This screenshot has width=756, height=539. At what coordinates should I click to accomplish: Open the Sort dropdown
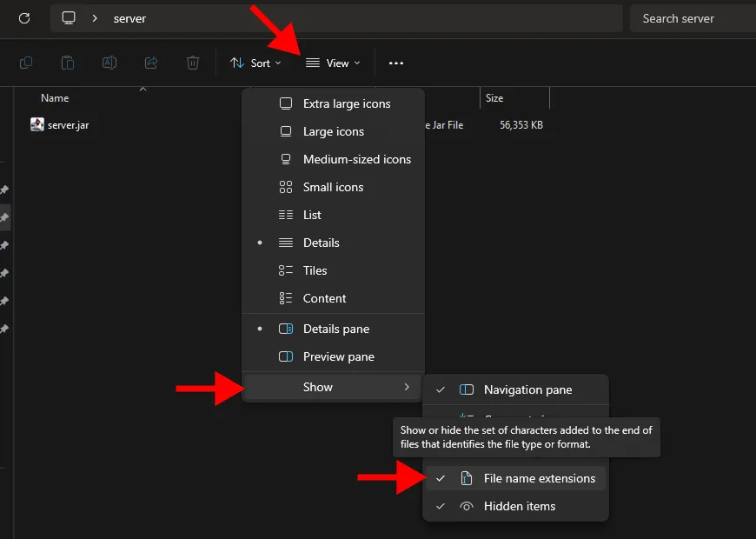(257, 63)
